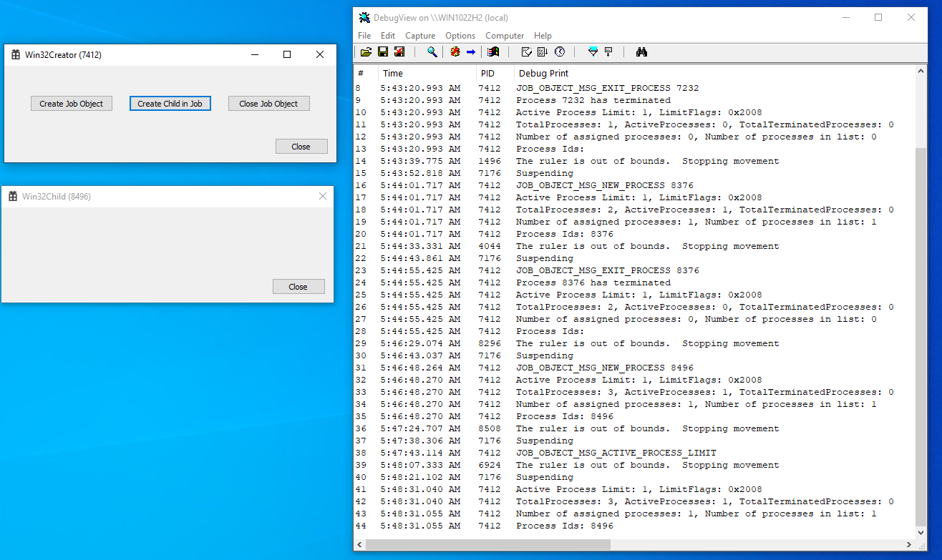
Task: Open the History Depth icon
Action: [609, 51]
